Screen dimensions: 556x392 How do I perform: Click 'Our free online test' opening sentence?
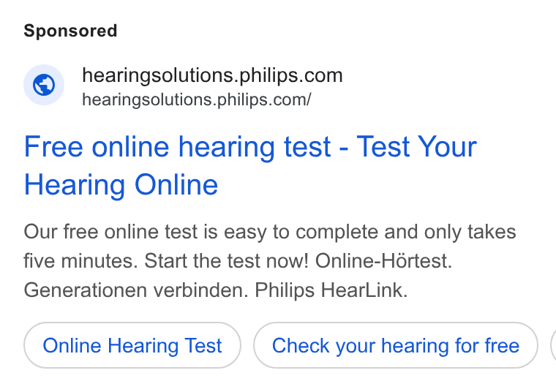point(110,232)
